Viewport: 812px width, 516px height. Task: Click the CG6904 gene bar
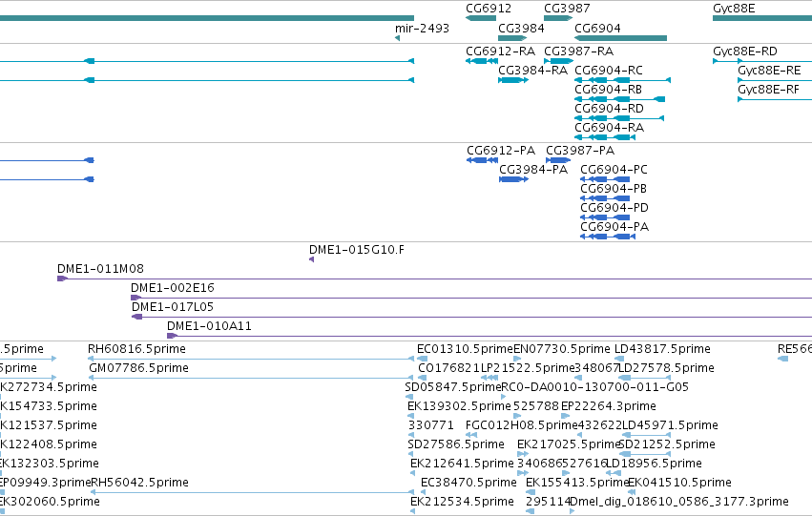[620, 38]
